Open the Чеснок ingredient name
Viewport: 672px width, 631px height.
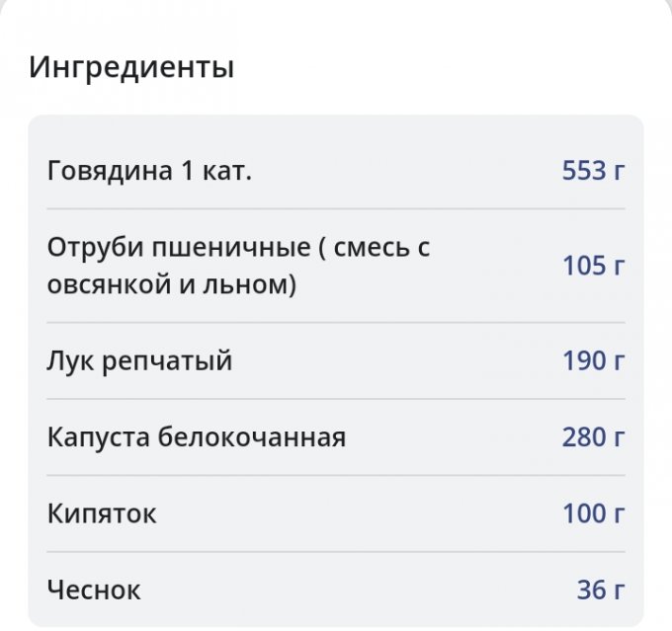(94, 591)
